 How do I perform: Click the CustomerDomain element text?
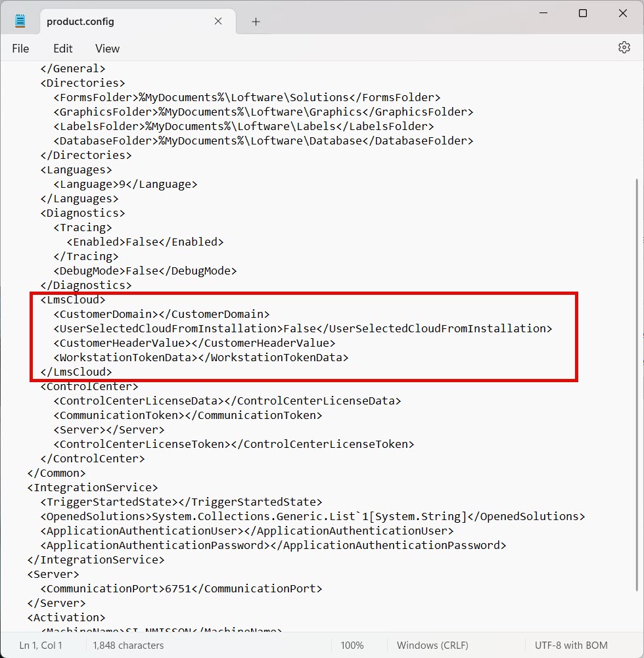point(161,314)
